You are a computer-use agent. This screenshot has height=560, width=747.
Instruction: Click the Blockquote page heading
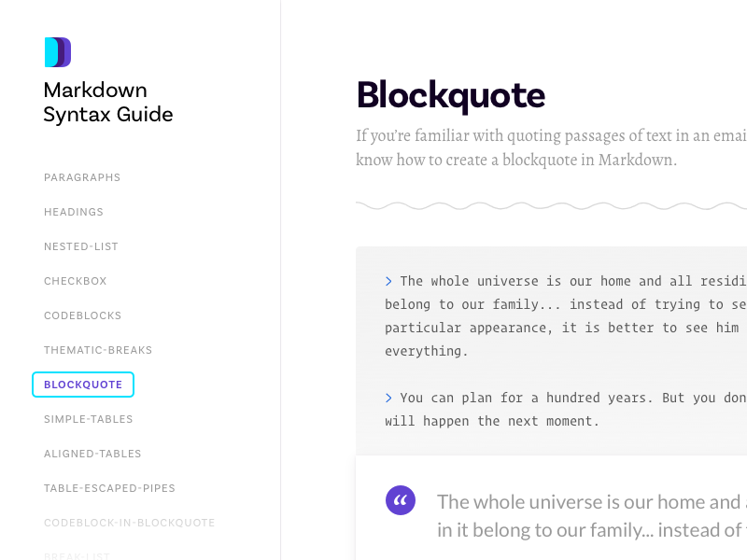(x=451, y=95)
